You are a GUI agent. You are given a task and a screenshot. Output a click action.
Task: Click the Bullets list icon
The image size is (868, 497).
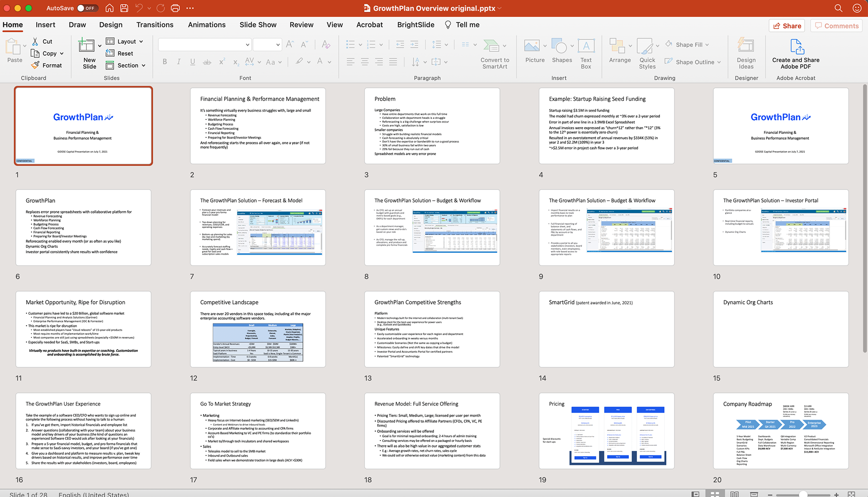pos(350,44)
